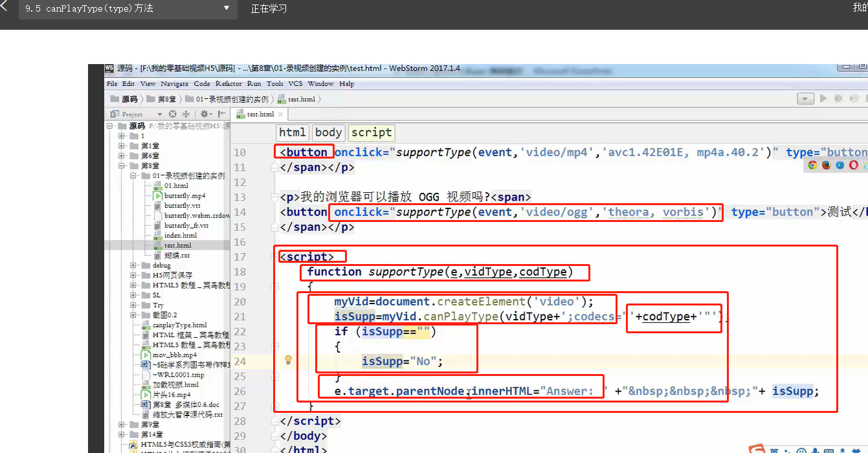Fold code at line 28 closing script gutter
The height and width of the screenshot is (453, 868).
click(x=276, y=421)
